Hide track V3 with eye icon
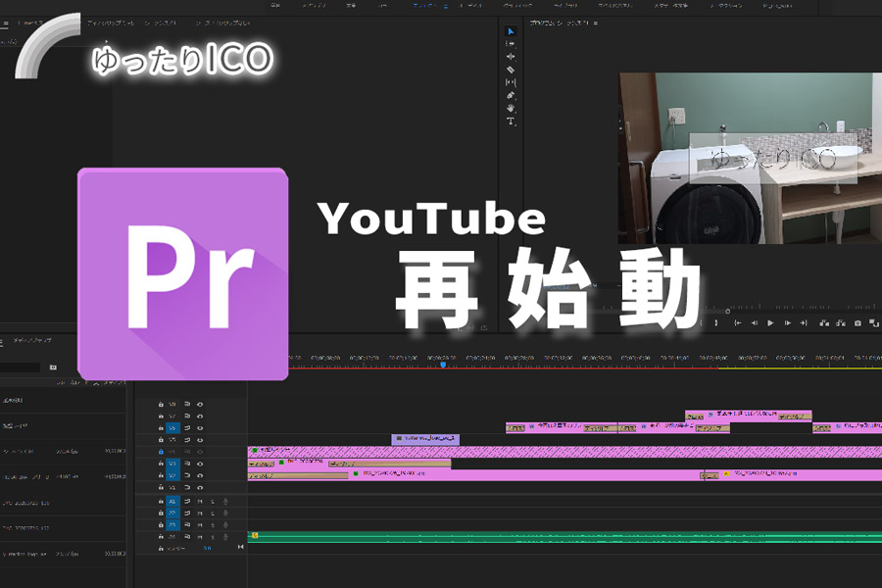This screenshot has width=882, height=588. (x=200, y=464)
